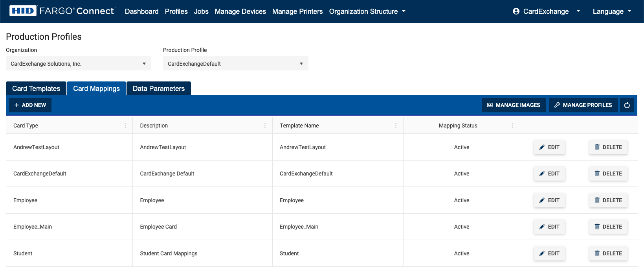Open Manage Profiles
The image size is (644, 277).
583,105
